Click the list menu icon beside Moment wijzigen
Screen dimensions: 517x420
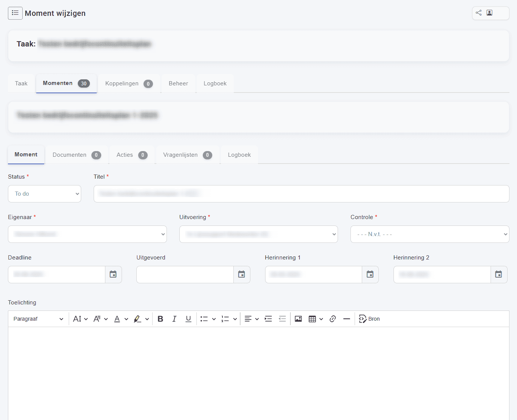tap(15, 13)
